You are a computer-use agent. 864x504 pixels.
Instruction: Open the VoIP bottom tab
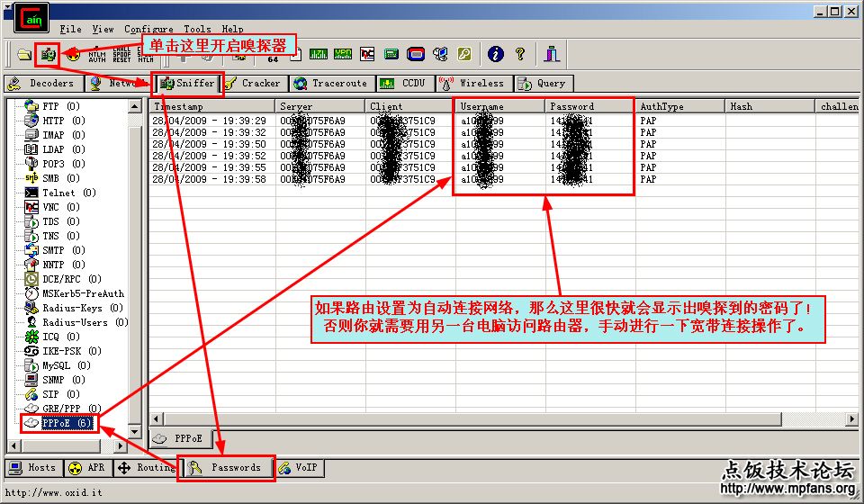[x=301, y=468]
